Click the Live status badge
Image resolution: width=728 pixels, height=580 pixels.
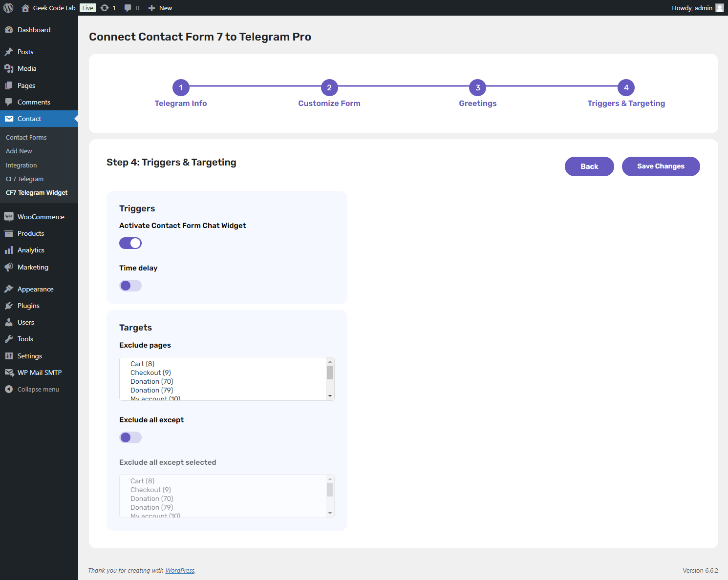[x=88, y=8]
